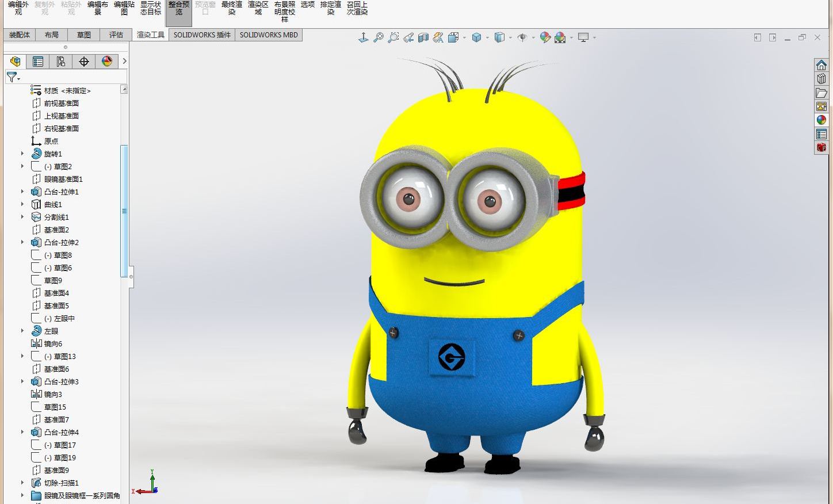Click 选项 options button
The height and width of the screenshot is (504, 833).
click(x=308, y=5)
